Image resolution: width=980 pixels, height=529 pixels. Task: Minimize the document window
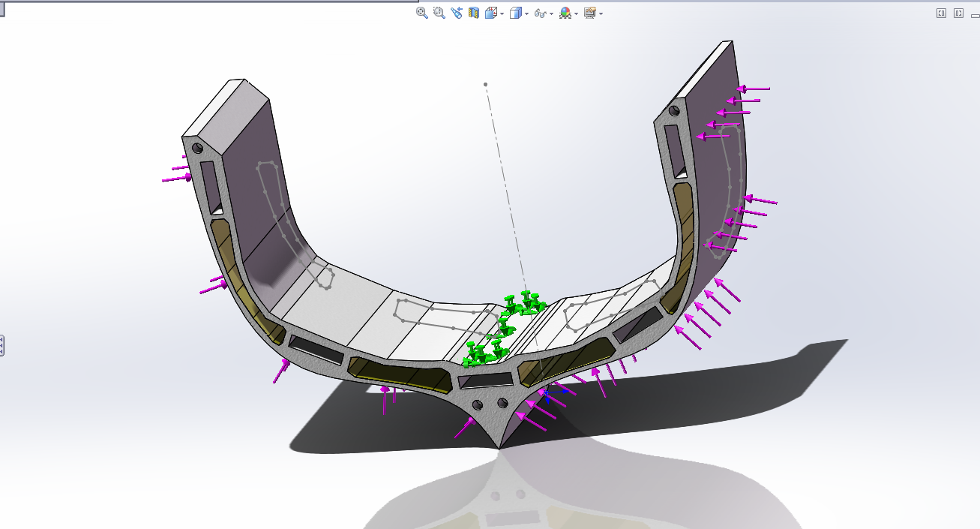(x=975, y=14)
